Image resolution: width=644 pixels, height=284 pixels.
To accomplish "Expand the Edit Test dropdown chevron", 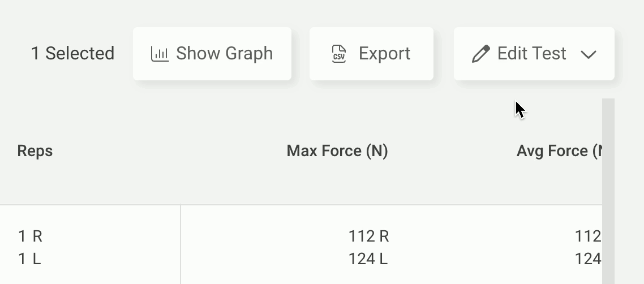I will point(589,54).
